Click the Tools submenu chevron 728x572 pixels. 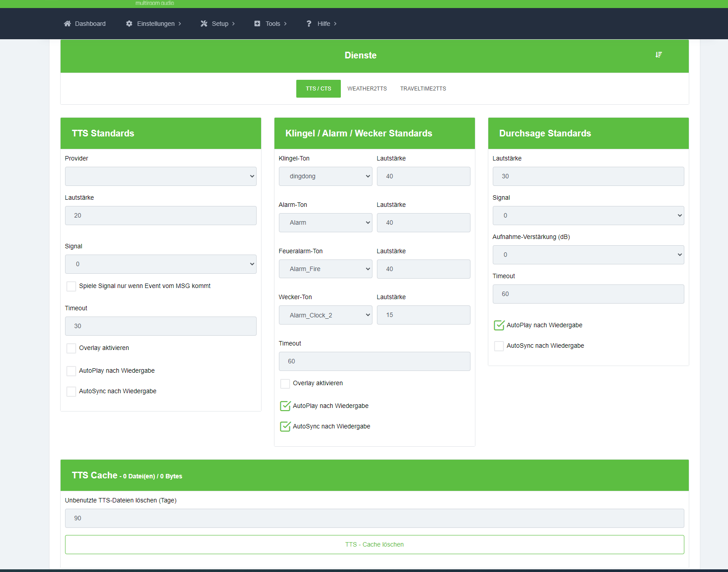(x=285, y=24)
